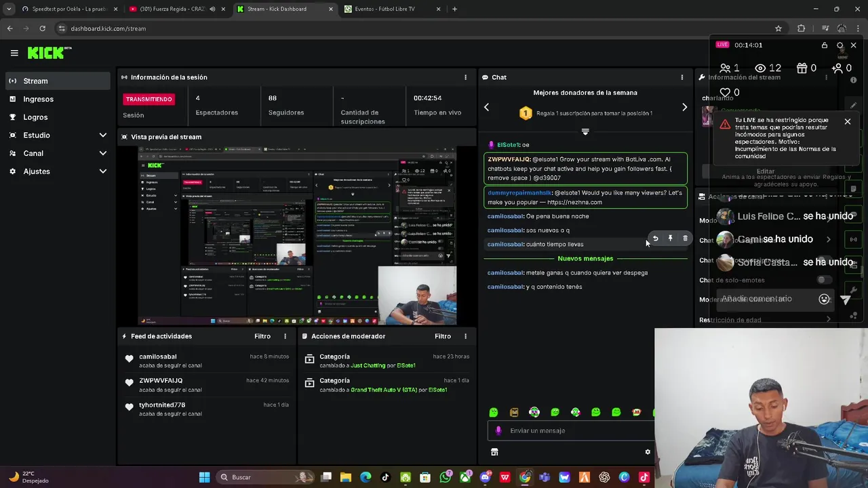Send the comment with the paper plane icon
Image resolution: width=868 pixels, height=488 pixels.
[x=846, y=299]
